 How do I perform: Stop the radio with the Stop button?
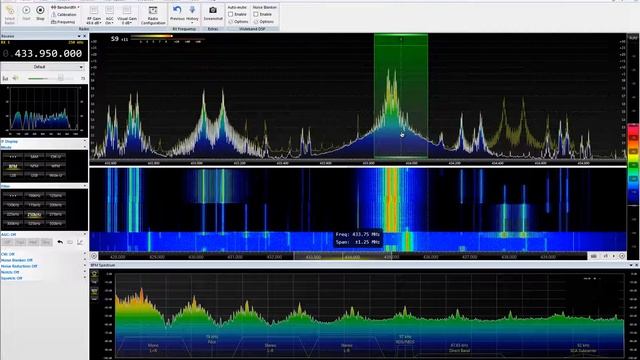tap(40, 13)
